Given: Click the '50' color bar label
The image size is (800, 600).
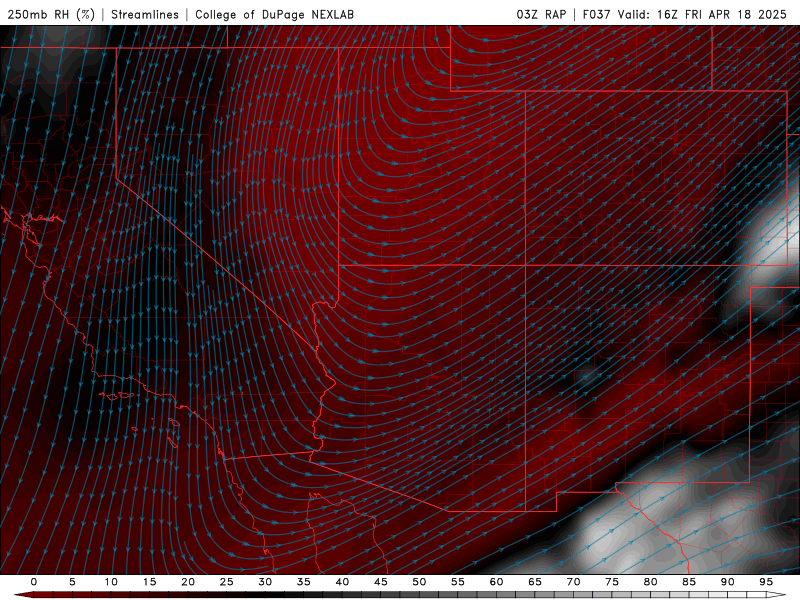Looking at the screenshot, I should pos(419,582).
